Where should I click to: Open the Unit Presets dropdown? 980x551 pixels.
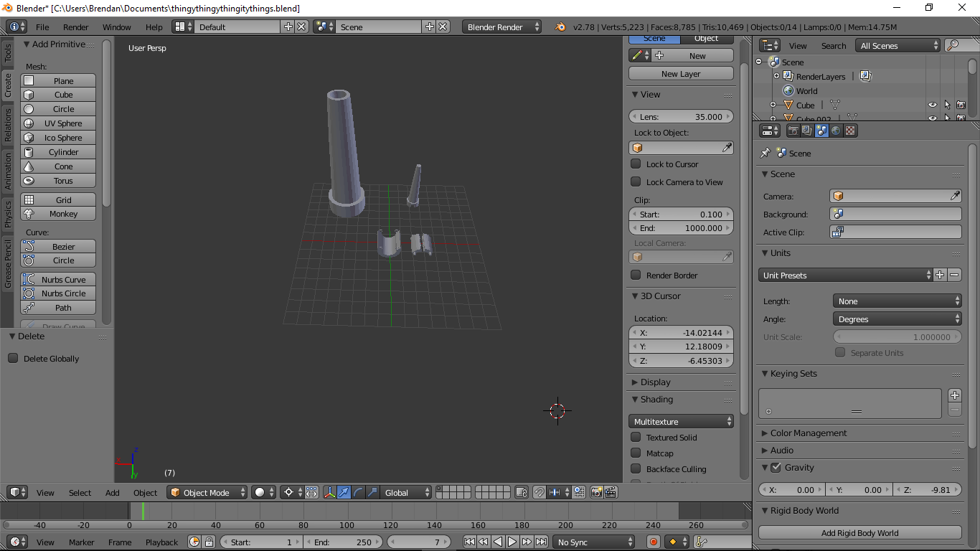click(845, 275)
